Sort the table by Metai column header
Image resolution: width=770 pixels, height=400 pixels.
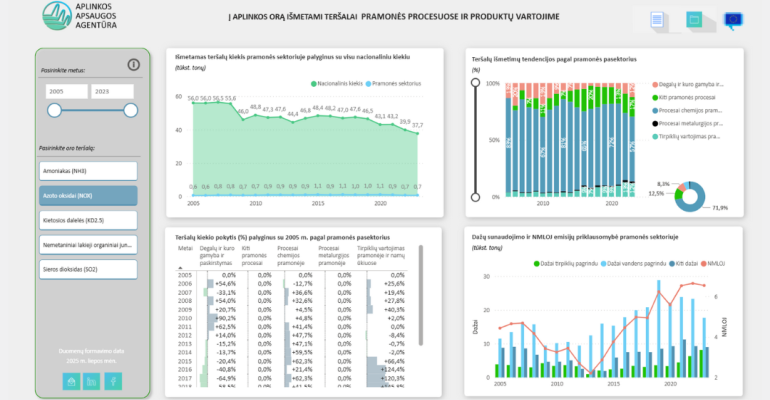pos(185,248)
